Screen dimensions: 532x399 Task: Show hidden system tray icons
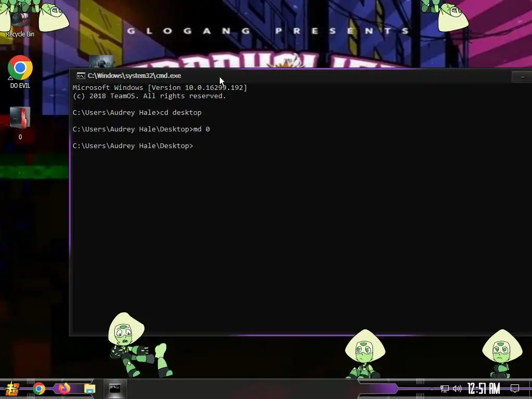tap(432, 389)
